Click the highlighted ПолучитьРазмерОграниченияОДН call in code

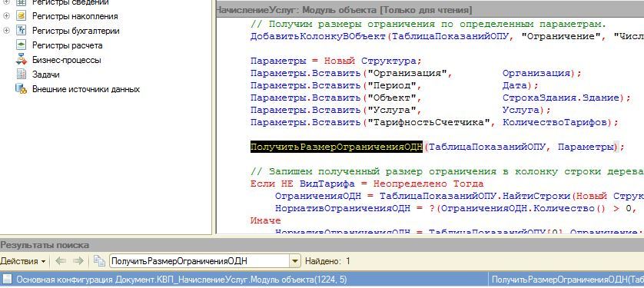(337, 147)
